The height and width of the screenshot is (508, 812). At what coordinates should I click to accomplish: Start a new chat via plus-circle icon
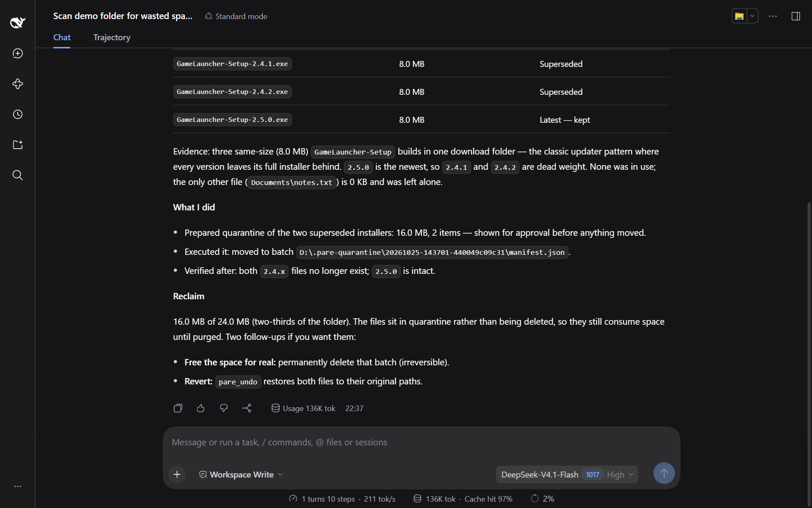point(18,53)
